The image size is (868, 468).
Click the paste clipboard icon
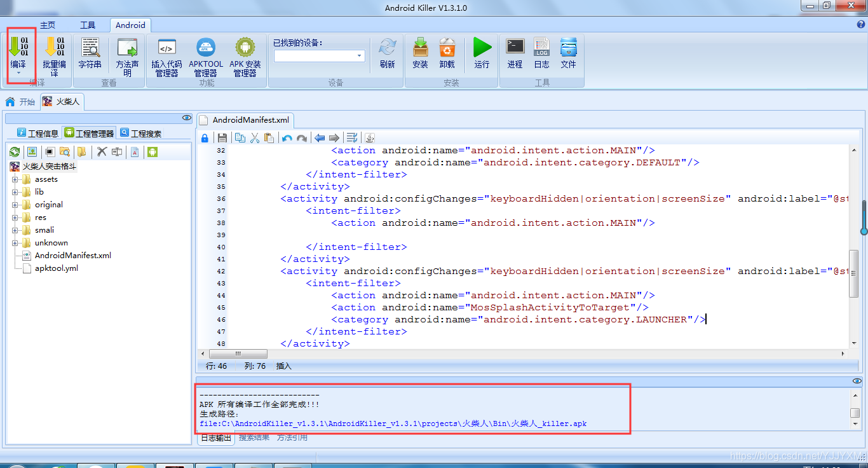click(x=269, y=138)
